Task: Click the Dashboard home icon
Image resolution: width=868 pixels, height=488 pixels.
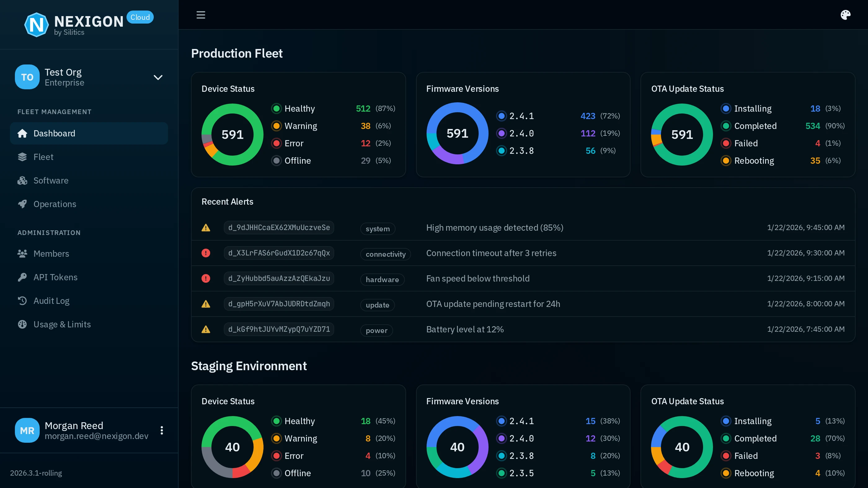Action: coord(22,133)
